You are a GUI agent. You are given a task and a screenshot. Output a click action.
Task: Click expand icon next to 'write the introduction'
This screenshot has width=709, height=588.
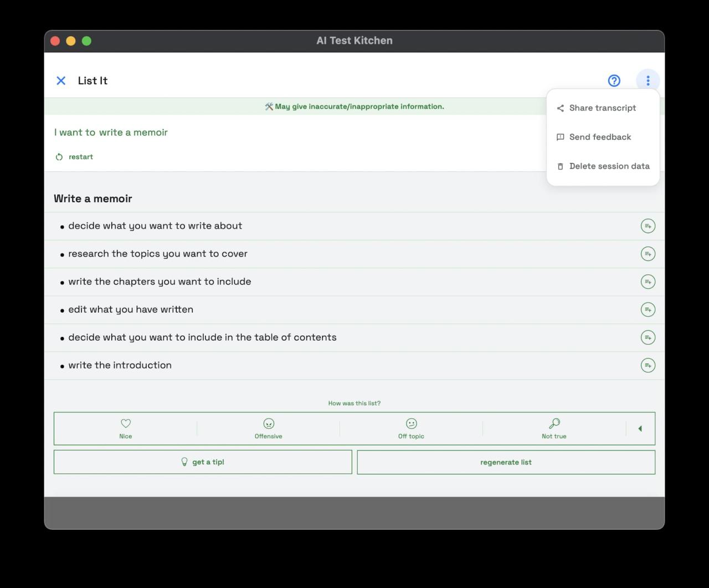pyautogui.click(x=648, y=365)
